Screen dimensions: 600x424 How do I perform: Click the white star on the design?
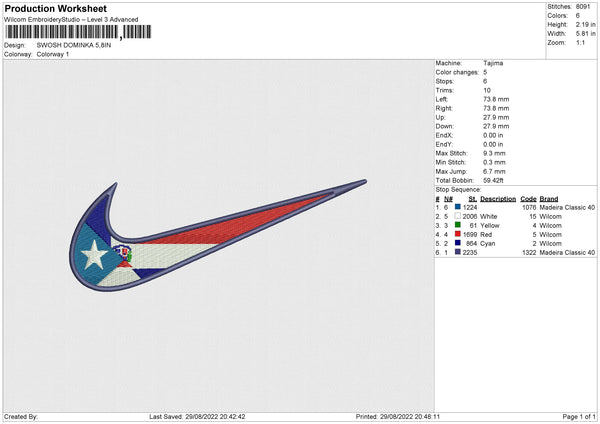(94, 254)
